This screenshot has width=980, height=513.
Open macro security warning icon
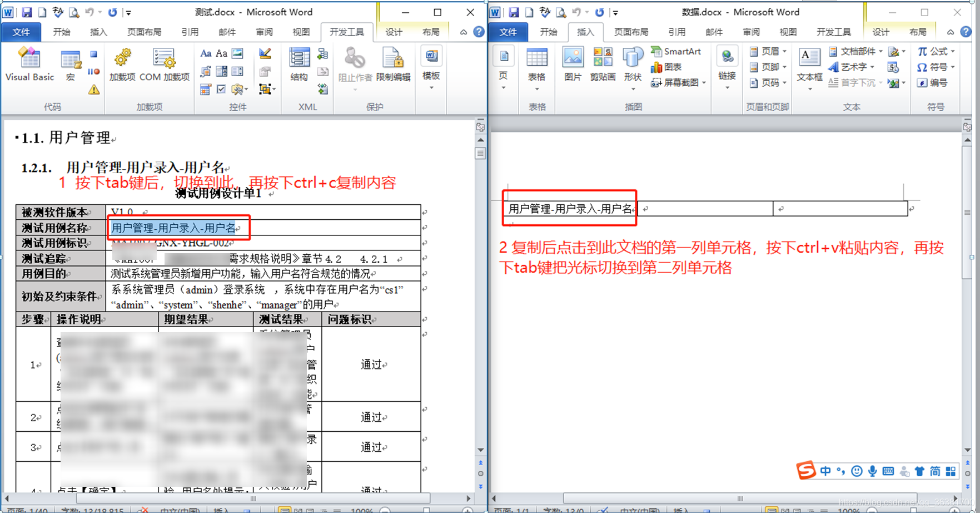94,88
